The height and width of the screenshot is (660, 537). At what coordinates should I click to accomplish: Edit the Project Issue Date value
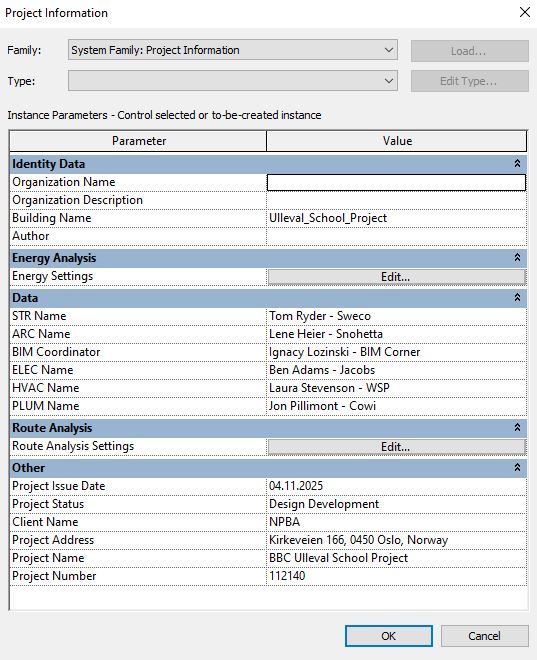pyautogui.click(x=396, y=486)
